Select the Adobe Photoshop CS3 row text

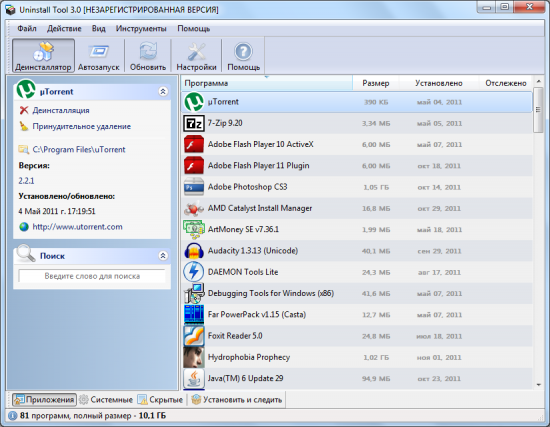(248, 187)
